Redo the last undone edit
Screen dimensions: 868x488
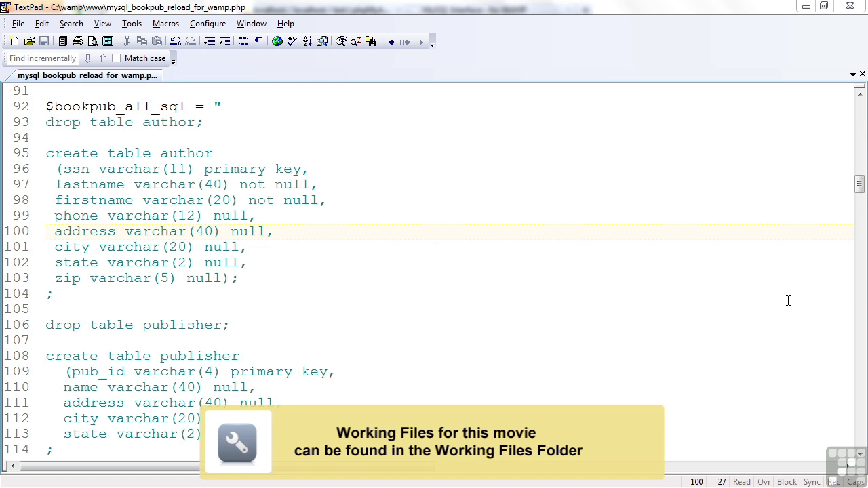tap(191, 41)
